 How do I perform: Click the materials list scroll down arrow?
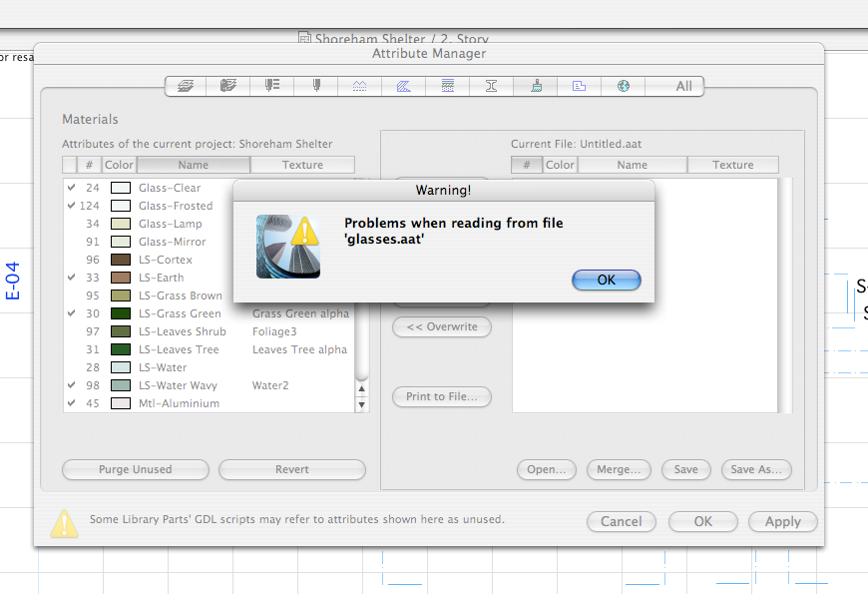click(361, 404)
